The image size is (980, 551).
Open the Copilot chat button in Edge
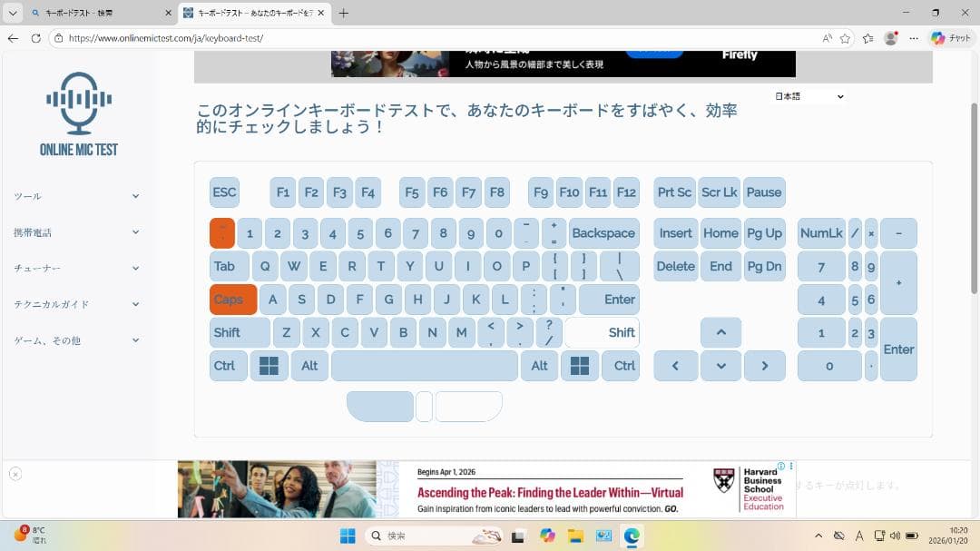(x=950, y=38)
